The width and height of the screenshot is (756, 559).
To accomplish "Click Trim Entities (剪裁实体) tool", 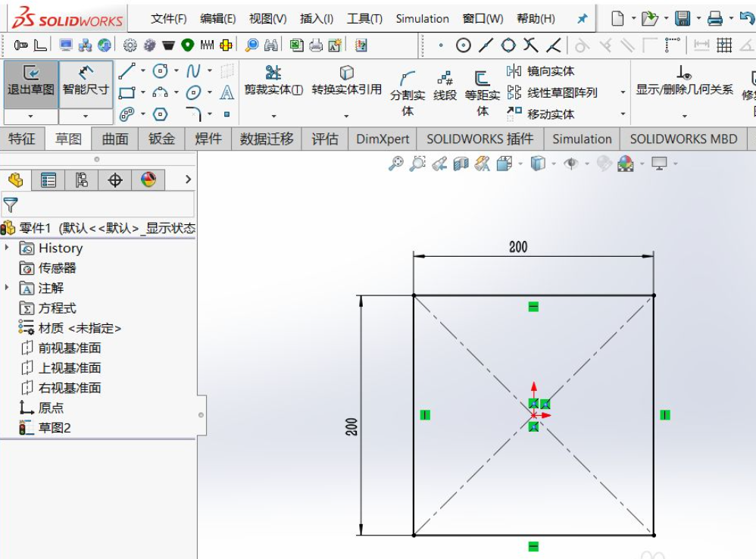I will pyautogui.click(x=273, y=80).
